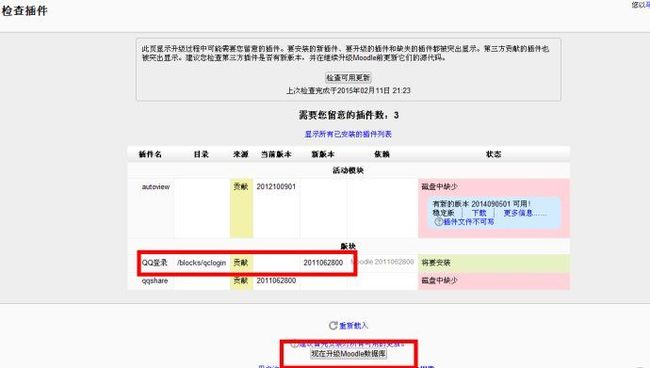Click 现在升级Moodle数据库 button
Screen dimensions: 650x368
348,353
